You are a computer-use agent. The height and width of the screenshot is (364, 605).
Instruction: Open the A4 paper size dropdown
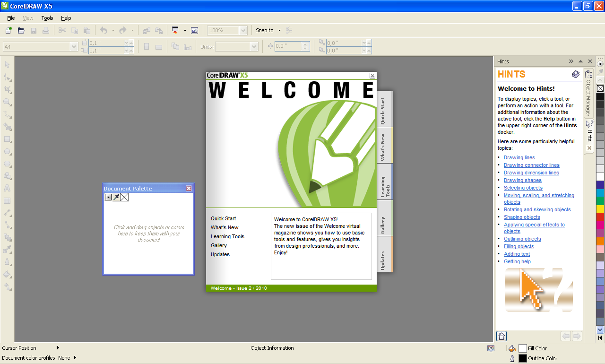click(73, 46)
